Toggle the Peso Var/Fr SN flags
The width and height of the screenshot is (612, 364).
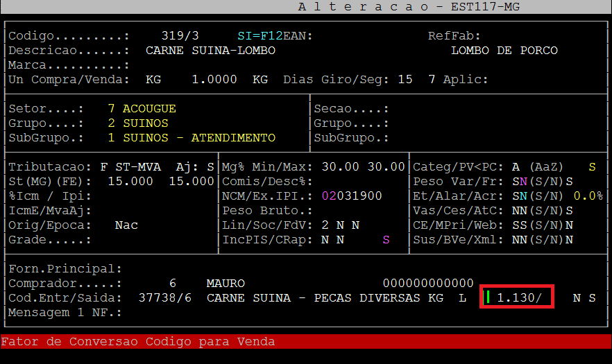pyautogui.click(x=520, y=182)
